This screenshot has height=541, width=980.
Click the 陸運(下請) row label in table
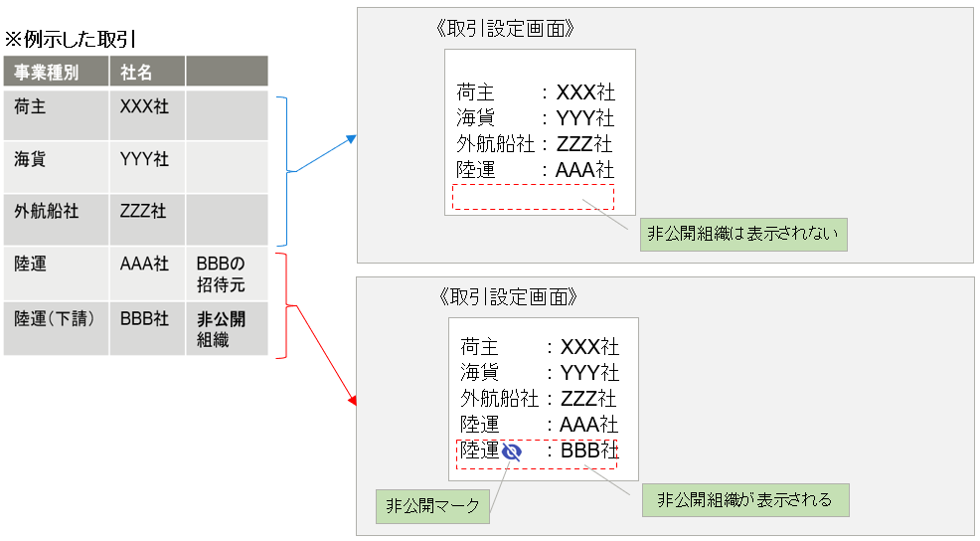[54, 319]
